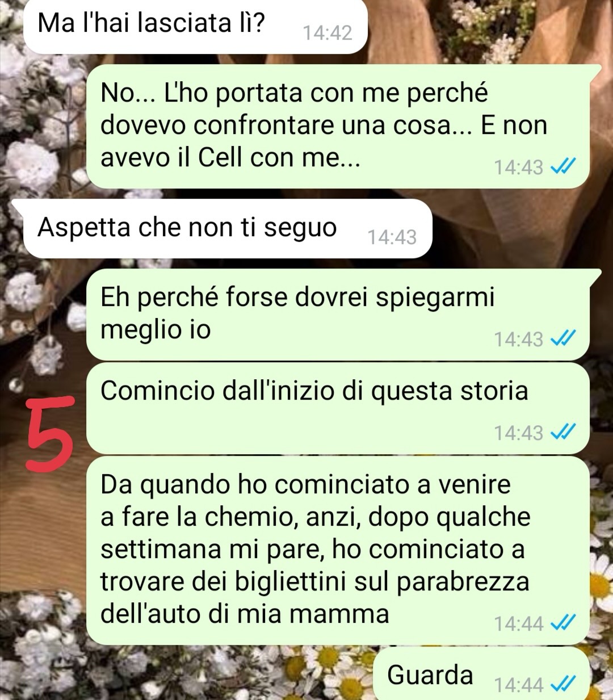Click the 14:43 timestamp on 'Aspetta che non ti seguo'

[392, 237]
